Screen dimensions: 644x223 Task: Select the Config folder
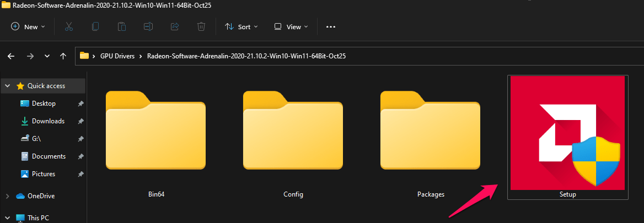pos(293,130)
